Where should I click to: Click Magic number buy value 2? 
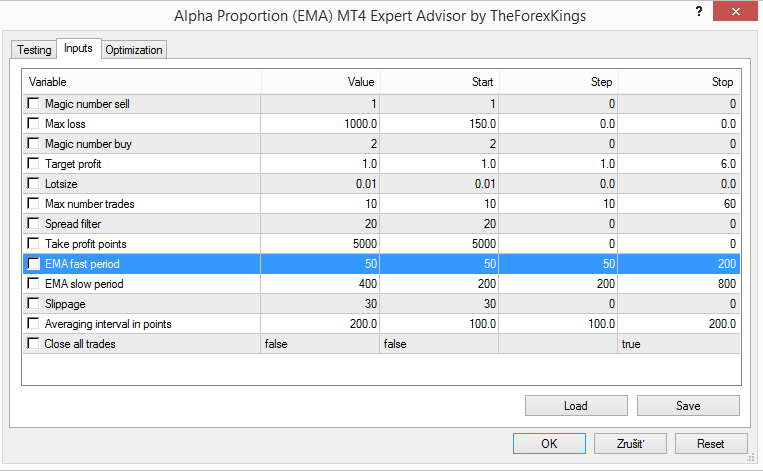(320, 144)
